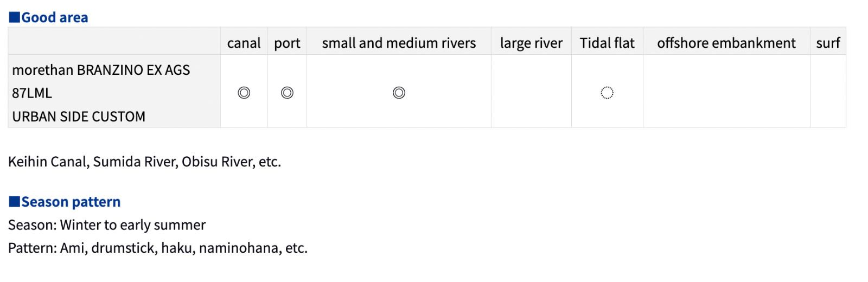
Task: Click the offshore embankment column header
Action: 726,43
